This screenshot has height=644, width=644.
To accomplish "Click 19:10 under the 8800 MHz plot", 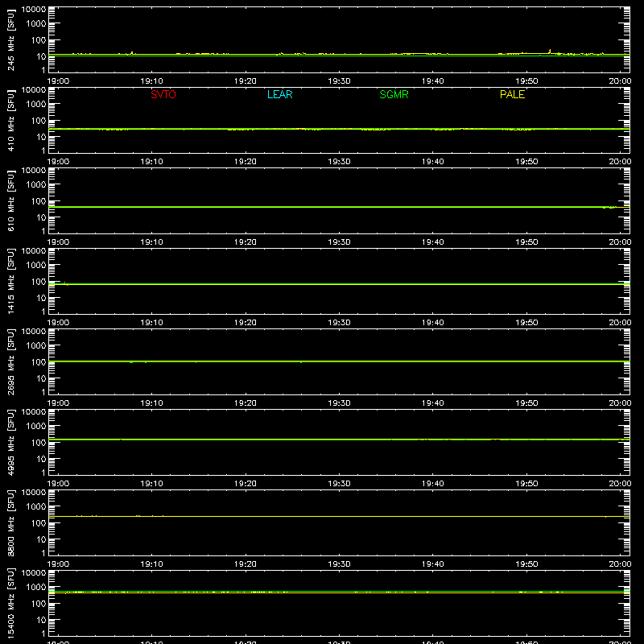I will pyautogui.click(x=152, y=564).
